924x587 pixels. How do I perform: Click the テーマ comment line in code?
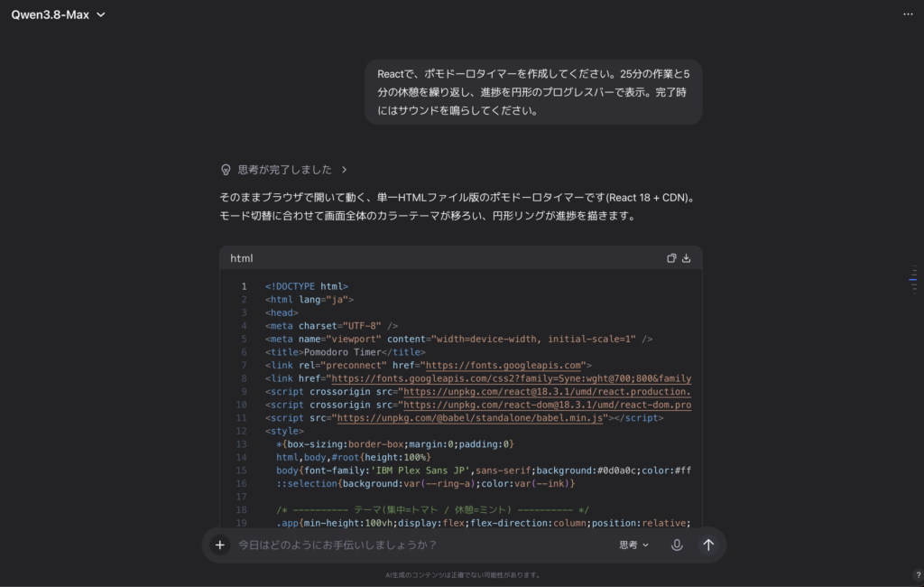coord(432,510)
